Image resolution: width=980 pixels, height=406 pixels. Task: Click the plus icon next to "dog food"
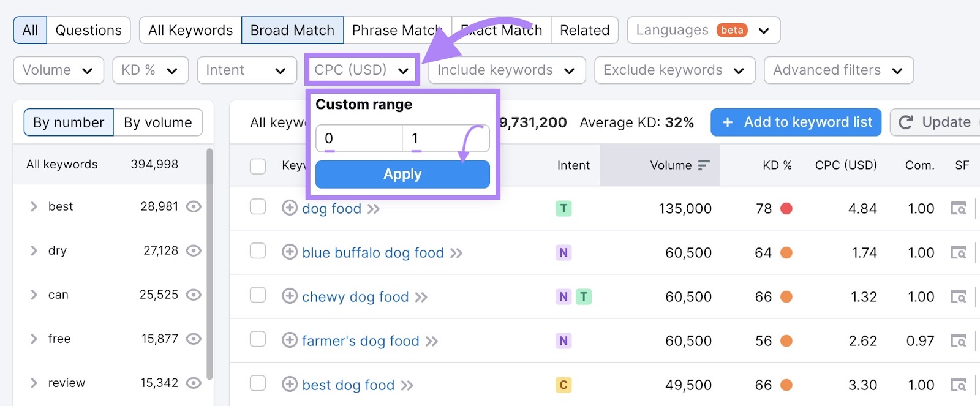coord(289,209)
